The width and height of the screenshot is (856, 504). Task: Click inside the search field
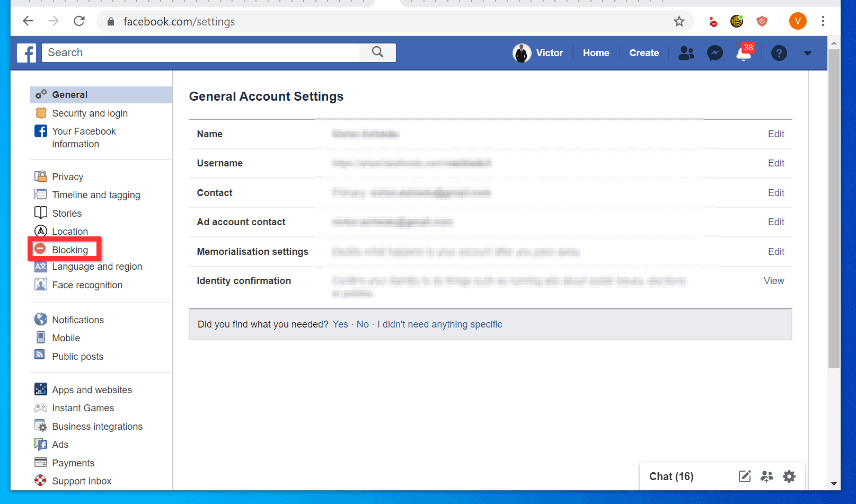(201, 52)
